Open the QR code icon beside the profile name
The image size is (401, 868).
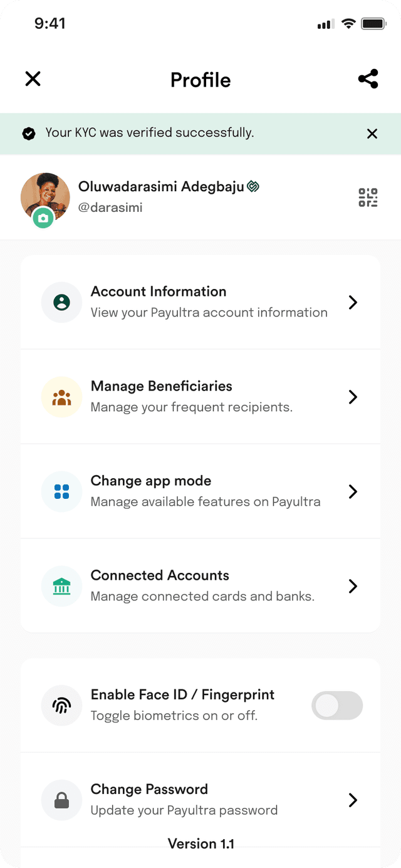(368, 197)
